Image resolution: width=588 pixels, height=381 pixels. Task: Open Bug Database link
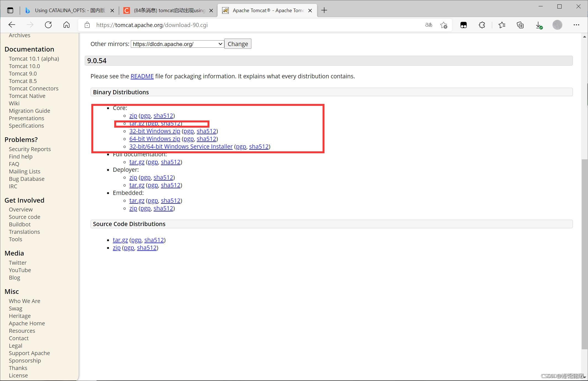[x=26, y=179]
